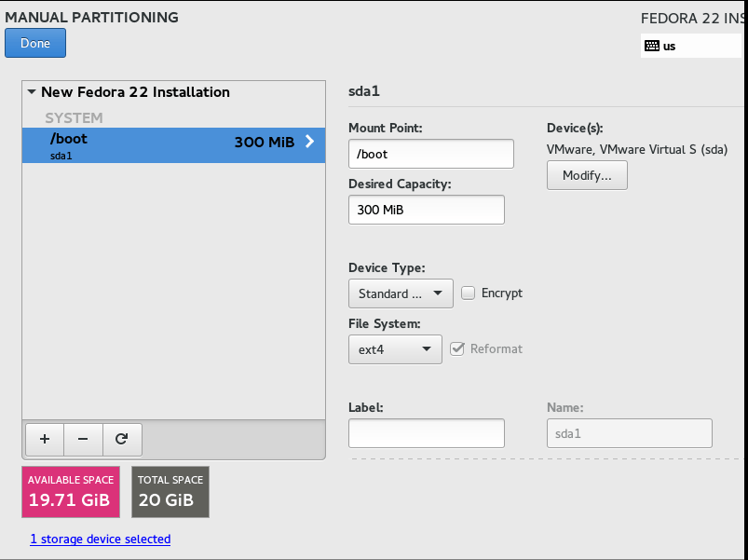
Task: Click the TOTAL SPACE 20 GiB box
Action: 170,492
